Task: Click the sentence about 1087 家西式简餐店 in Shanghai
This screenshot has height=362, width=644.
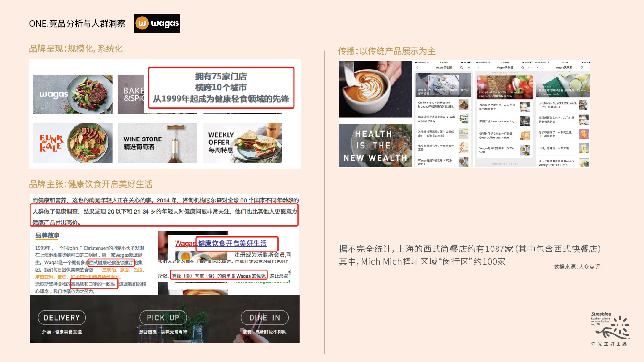Action: 470,249
